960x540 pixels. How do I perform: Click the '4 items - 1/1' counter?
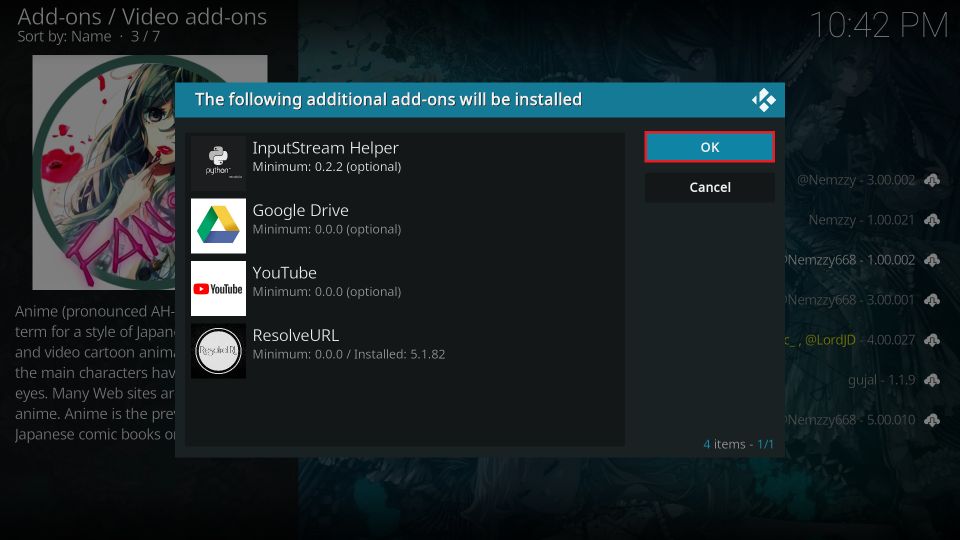738,444
